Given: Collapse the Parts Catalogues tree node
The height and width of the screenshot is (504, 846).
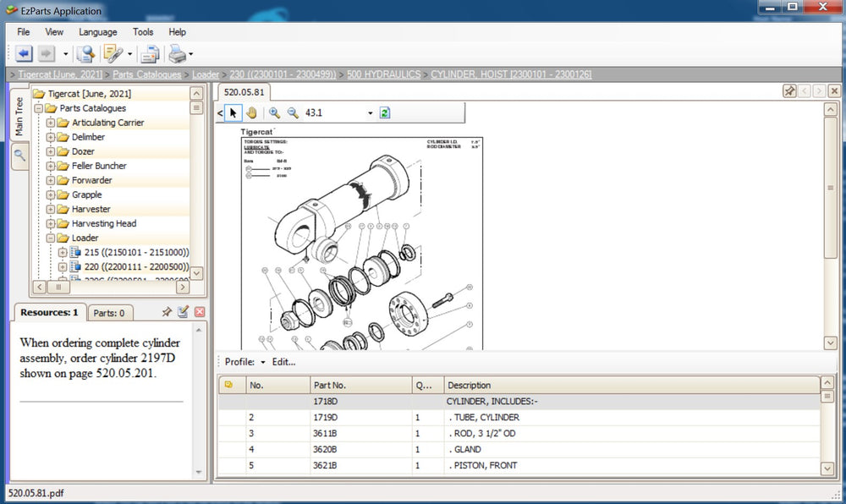Looking at the screenshot, I should pyautogui.click(x=39, y=108).
